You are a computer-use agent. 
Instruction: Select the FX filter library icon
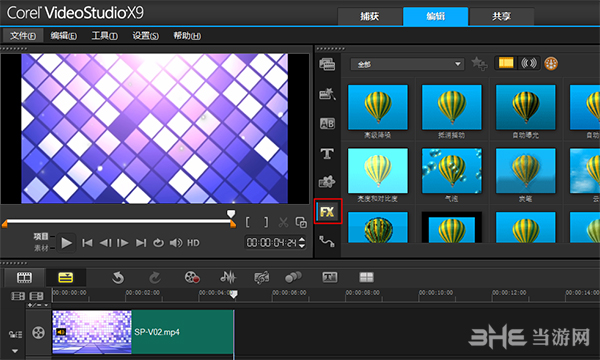click(x=328, y=212)
